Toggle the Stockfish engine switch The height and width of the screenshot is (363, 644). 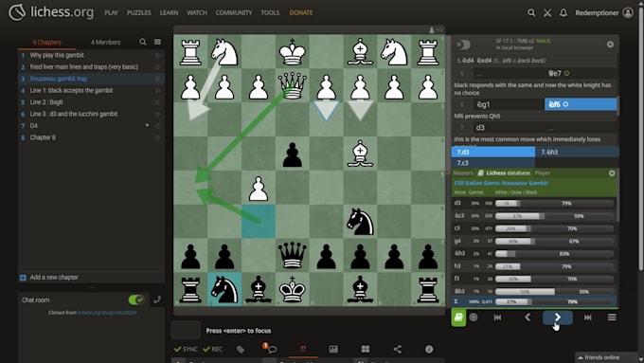(x=464, y=45)
